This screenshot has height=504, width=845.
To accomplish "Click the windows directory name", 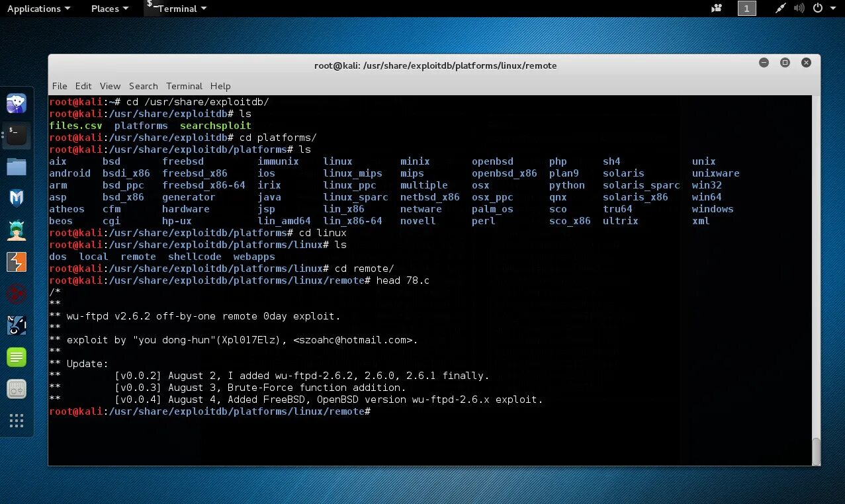I will coord(713,209).
